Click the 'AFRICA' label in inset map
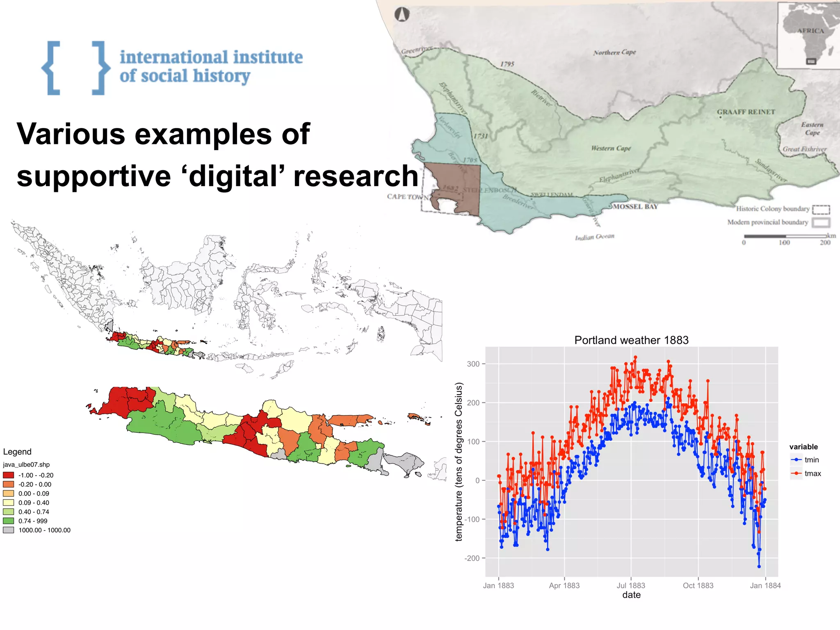Viewport: 840px width, 630px height. (811, 31)
